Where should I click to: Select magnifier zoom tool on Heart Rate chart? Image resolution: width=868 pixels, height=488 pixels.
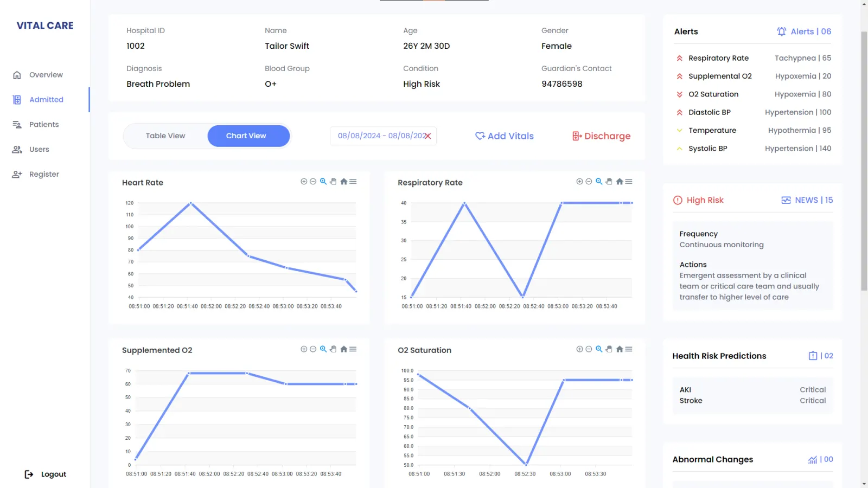pyautogui.click(x=323, y=182)
